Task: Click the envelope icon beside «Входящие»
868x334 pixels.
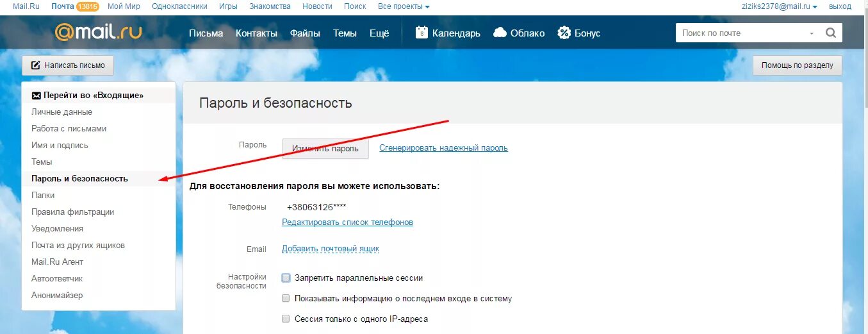Action: 37,96
